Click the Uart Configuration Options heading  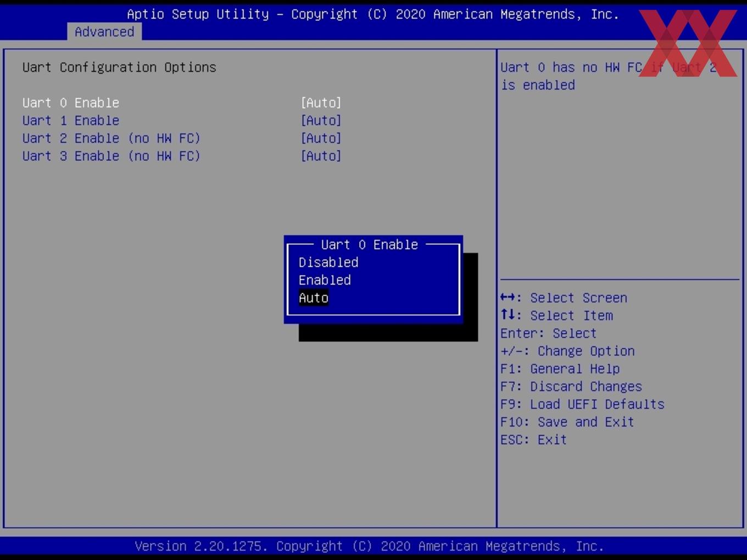119,67
